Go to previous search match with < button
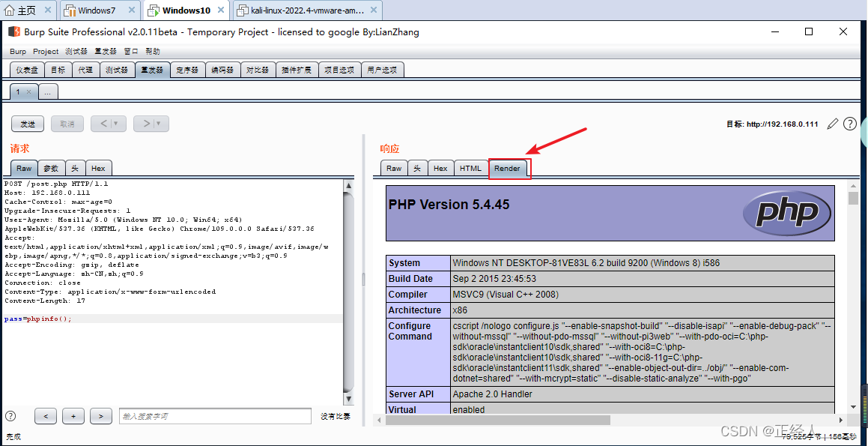 46,416
